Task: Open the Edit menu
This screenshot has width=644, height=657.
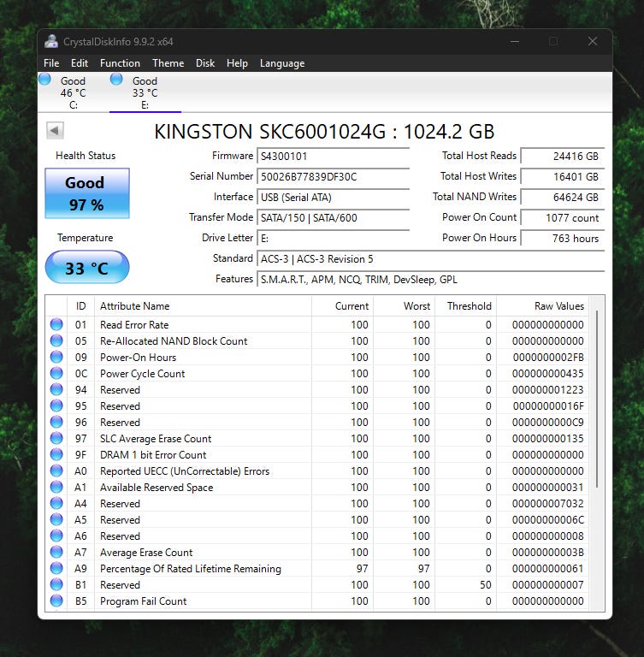Action: tap(80, 63)
